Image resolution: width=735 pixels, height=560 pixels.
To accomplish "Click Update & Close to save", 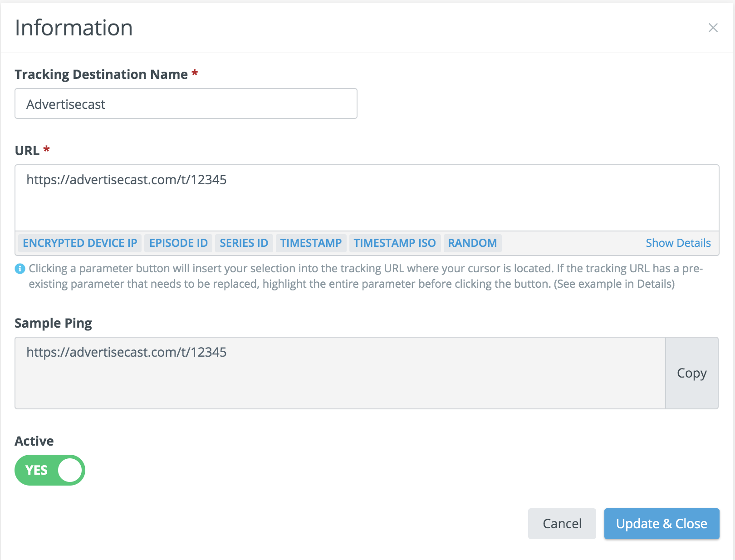I will (x=661, y=524).
